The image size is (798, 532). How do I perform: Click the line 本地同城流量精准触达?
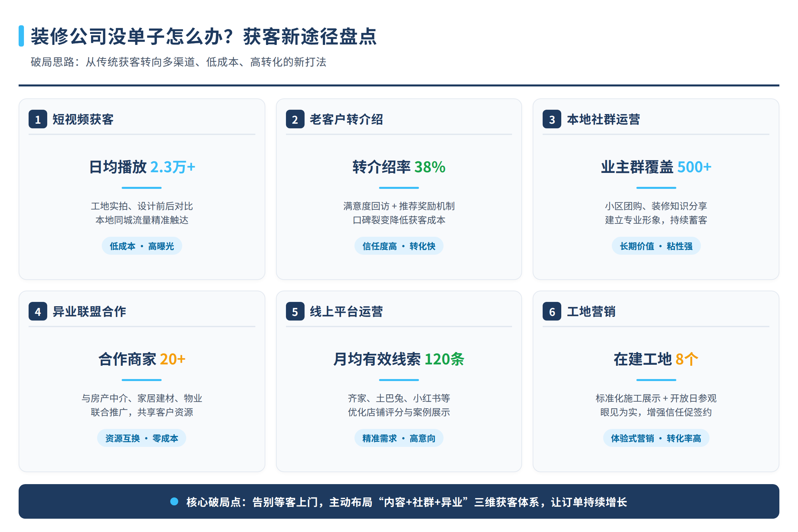[142, 220]
